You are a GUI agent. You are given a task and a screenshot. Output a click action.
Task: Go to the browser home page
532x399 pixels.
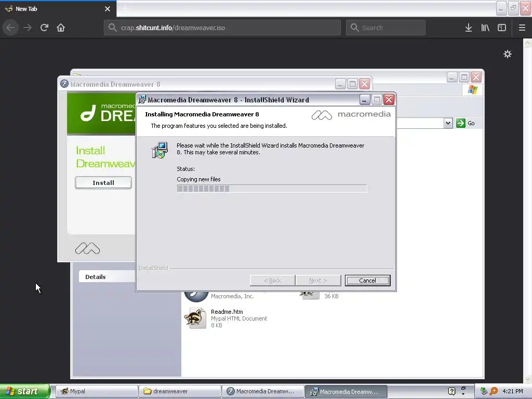coord(61,28)
